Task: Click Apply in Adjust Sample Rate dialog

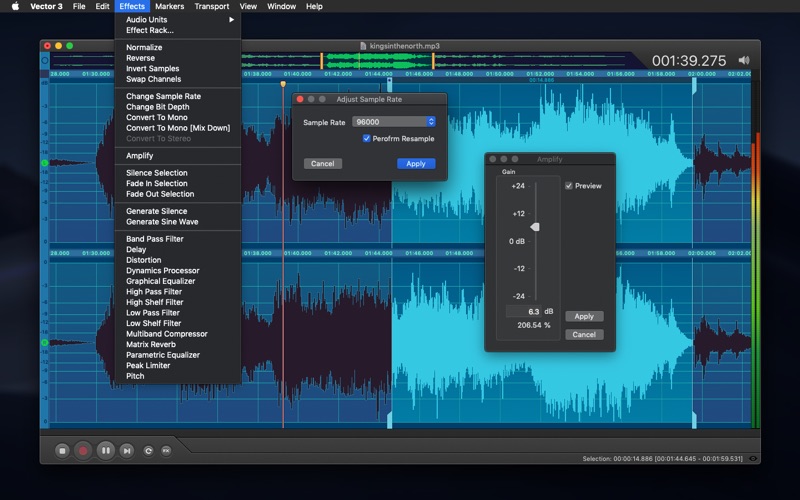Action: (415, 163)
